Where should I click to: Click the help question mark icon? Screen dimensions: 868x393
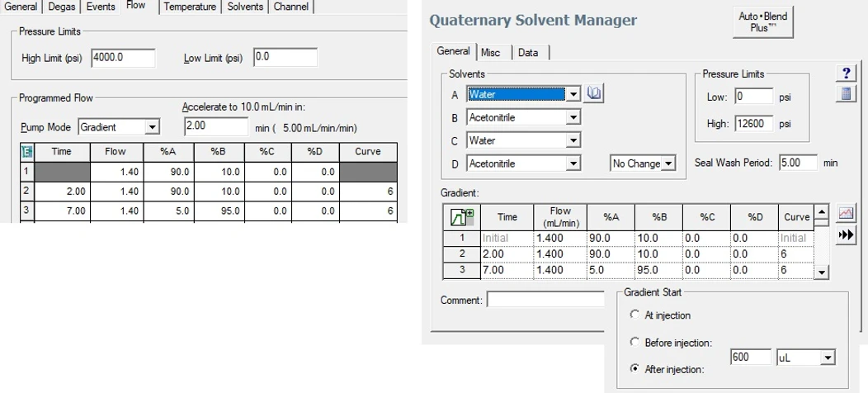pos(846,73)
